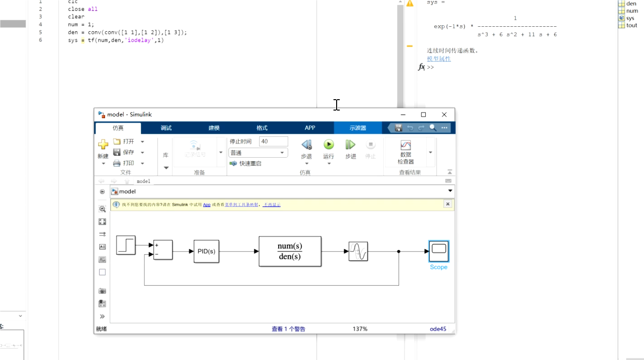Click the 打印 (Print) printer button
This screenshot has height=360, width=644.
coord(123,163)
